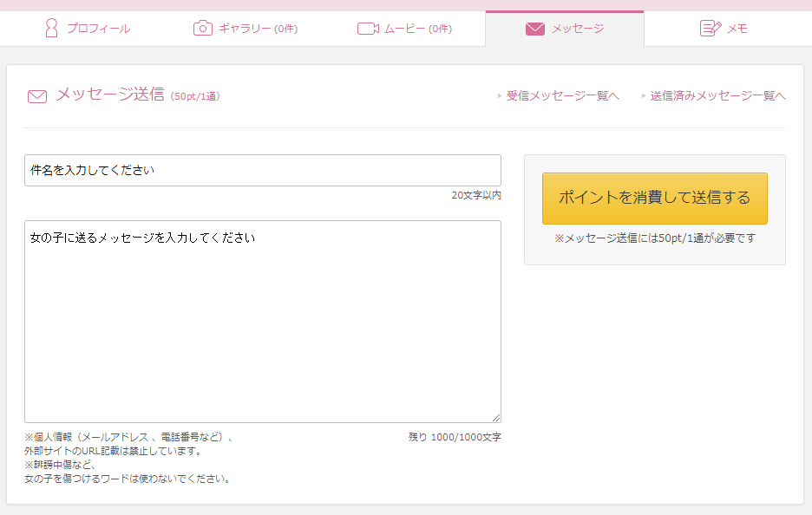This screenshot has width=812, height=515.
Task: Click the profile person icon
Action: (x=51, y=29)
